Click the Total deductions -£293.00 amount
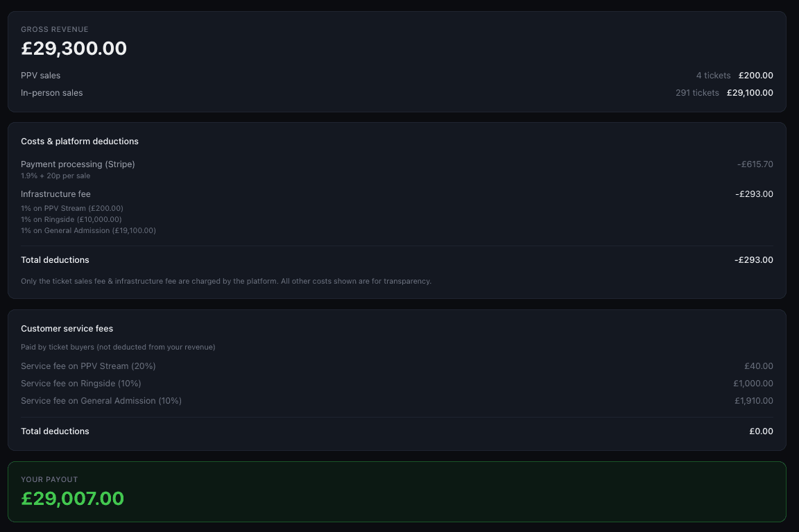Image resolution: width=799 pixels, height=532 pixels. point(755,259)
